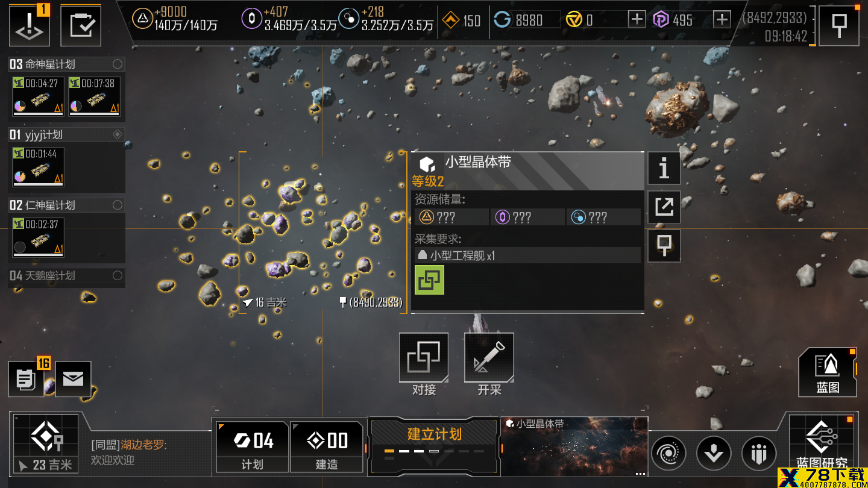
Task: Click the alert icon with badge 1
Action: (x=29, y=26)
